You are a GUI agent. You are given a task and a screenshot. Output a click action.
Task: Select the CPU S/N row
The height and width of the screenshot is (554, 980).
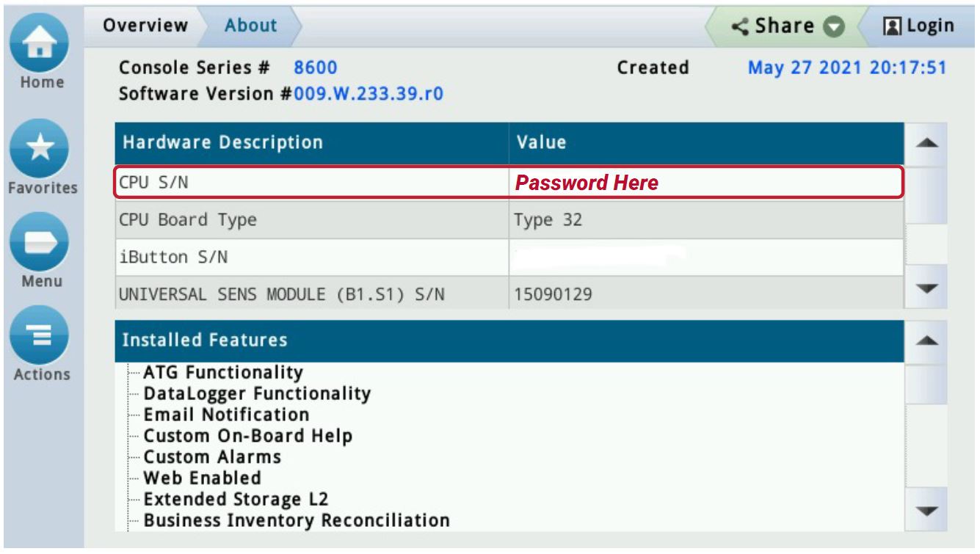[x=294, y=183]
